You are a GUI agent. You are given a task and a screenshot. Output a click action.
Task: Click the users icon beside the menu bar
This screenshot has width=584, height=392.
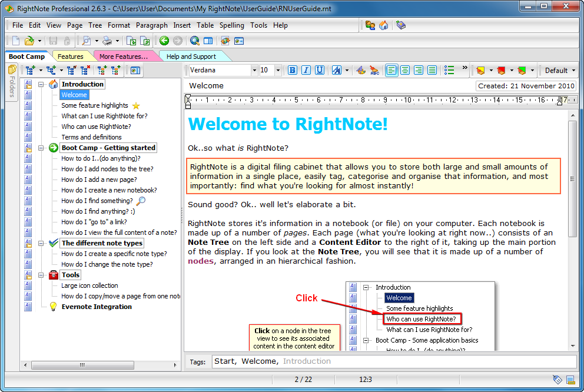[x=370, y=25]
